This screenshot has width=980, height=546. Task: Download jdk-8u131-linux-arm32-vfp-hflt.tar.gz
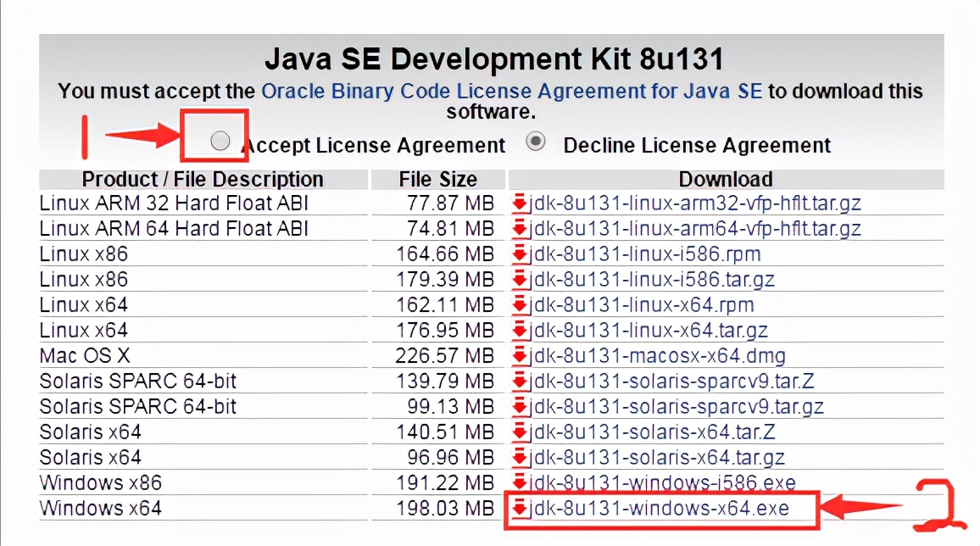696,203
